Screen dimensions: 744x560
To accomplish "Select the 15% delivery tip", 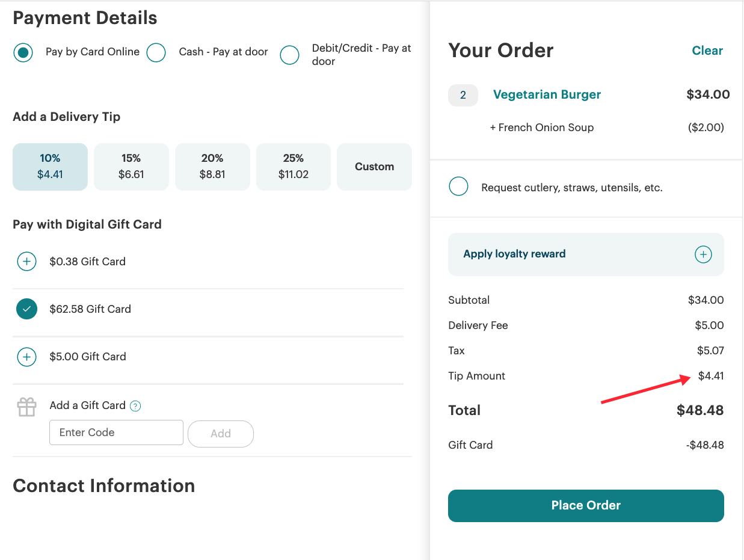I will (131, 167).
